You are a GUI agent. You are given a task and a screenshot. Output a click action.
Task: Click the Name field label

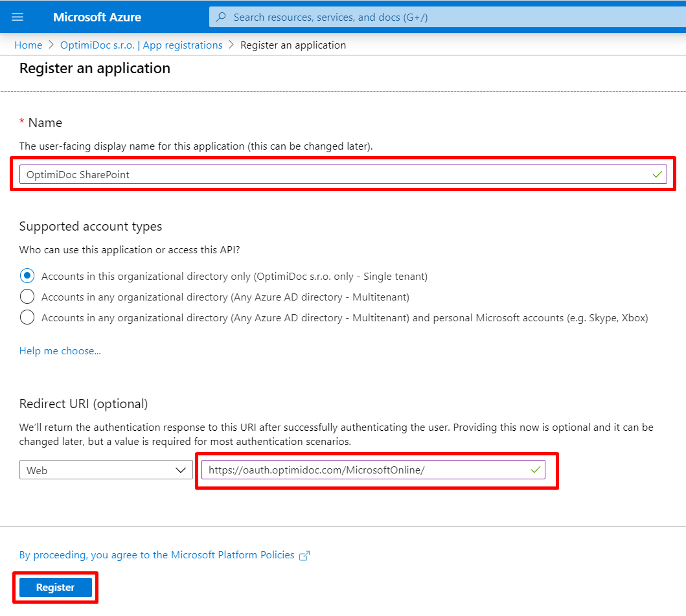point(45,122)
